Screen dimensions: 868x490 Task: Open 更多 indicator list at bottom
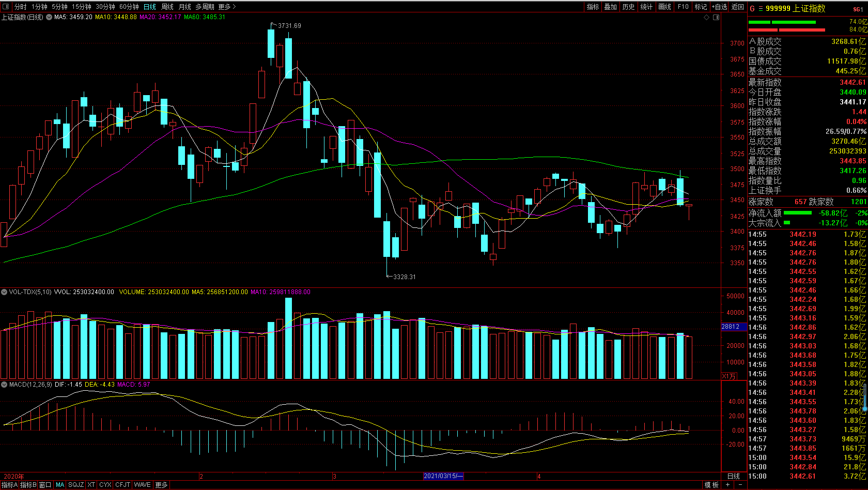(161, 485)
